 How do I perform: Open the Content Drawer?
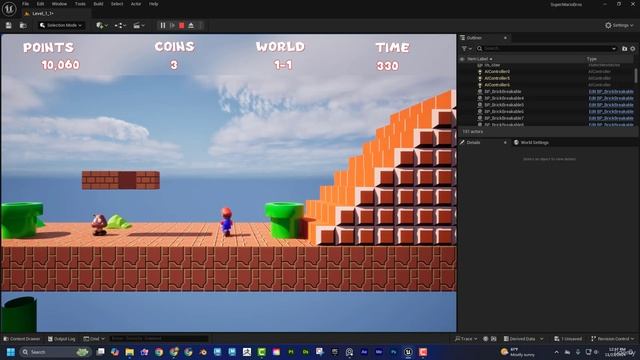[22, 339]
